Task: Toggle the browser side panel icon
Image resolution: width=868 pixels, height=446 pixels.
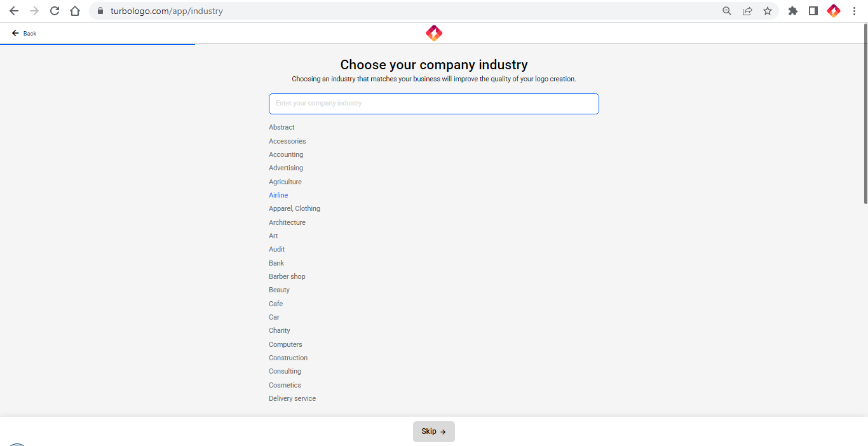Action: [813, 11]
